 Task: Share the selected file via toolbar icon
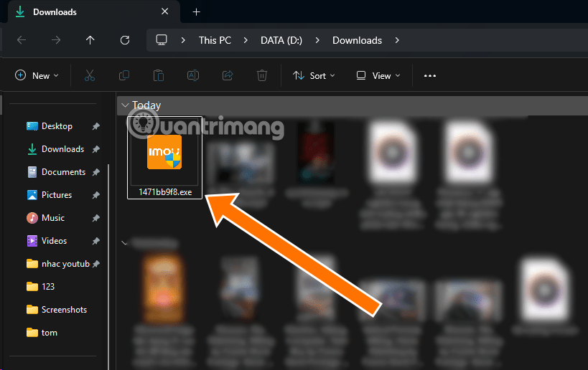click(228, 75)
